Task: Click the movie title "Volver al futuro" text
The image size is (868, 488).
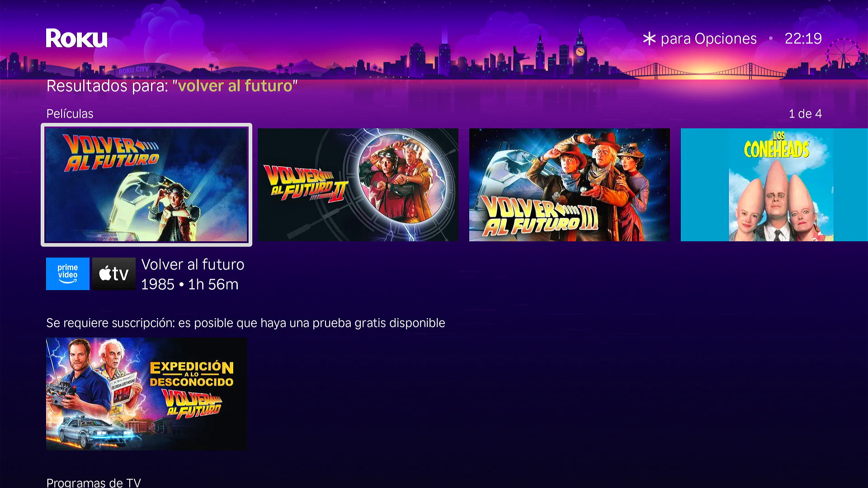Action: 193,264
